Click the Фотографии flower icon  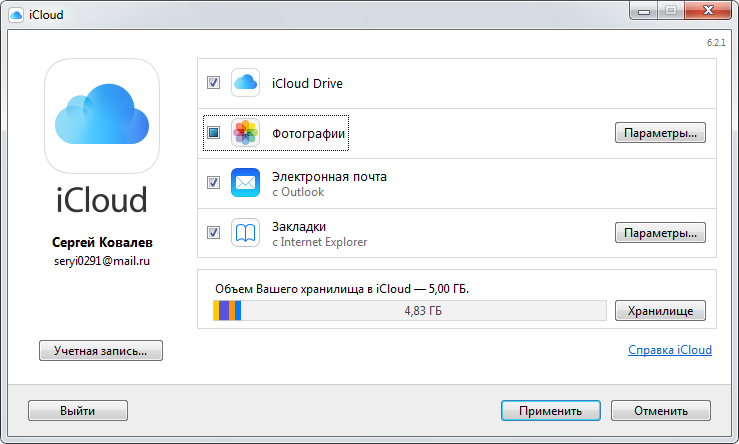tap(245, 132)
